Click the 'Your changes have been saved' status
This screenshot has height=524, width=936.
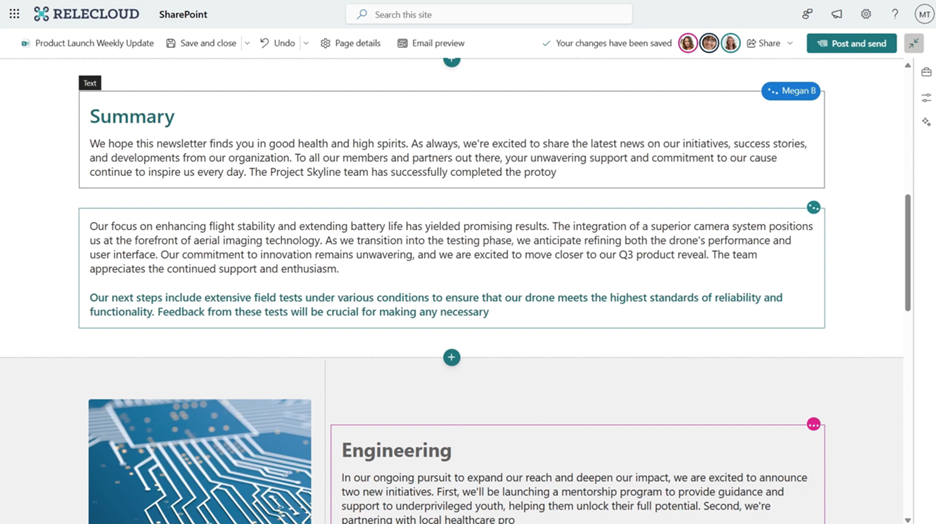[x=606, y=43]
